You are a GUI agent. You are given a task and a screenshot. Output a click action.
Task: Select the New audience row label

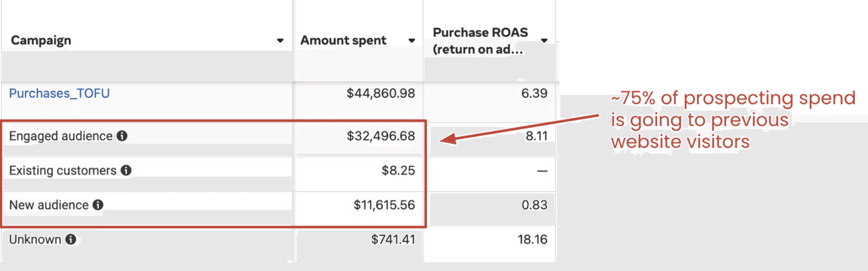point(49,205)
